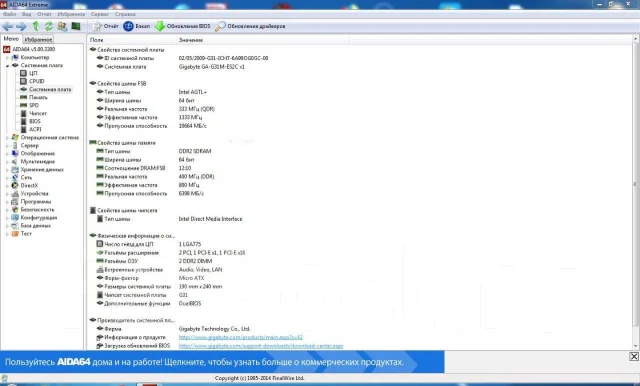
Task: Select the Gigabyte Technology Co., Ltd. value
Action: click(214, 328)
